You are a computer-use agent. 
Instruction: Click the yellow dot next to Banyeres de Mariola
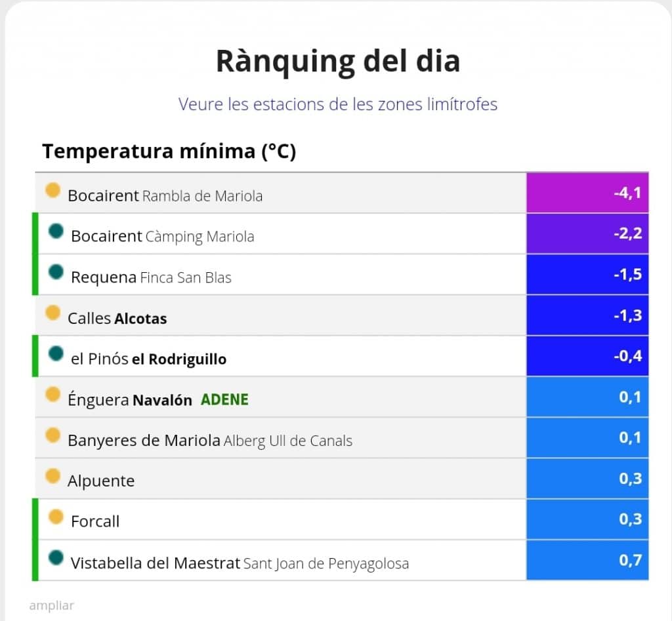[x=52, y=435]
